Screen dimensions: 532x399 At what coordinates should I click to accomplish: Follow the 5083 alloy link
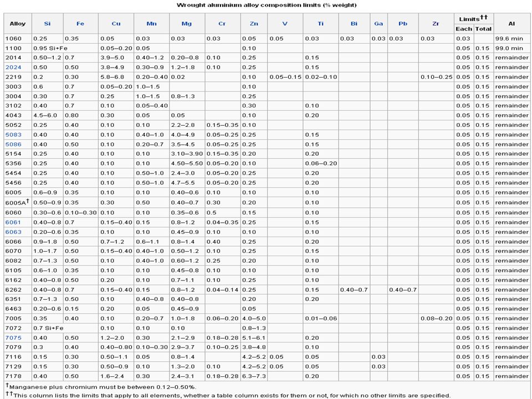click(13, 135)
